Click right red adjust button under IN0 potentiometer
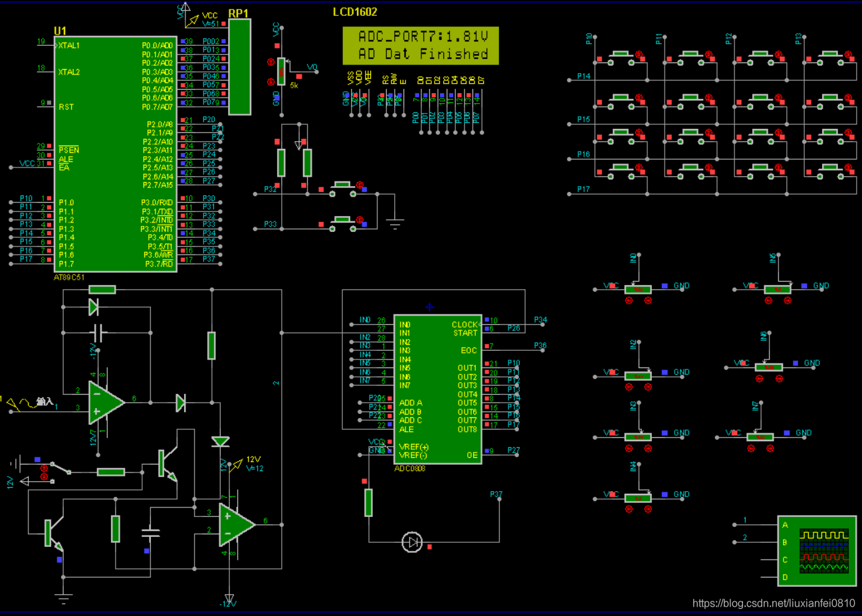The image size is (862, 616). (x=648, y=300)
